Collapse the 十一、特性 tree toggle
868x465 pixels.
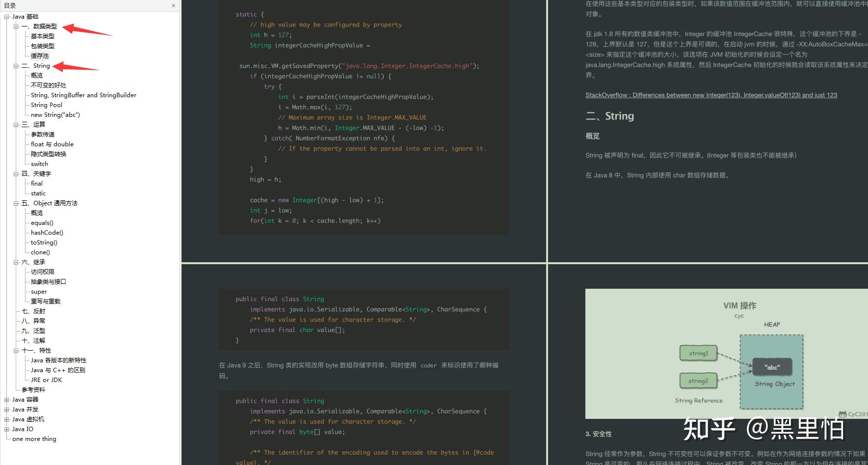[16, 351]
